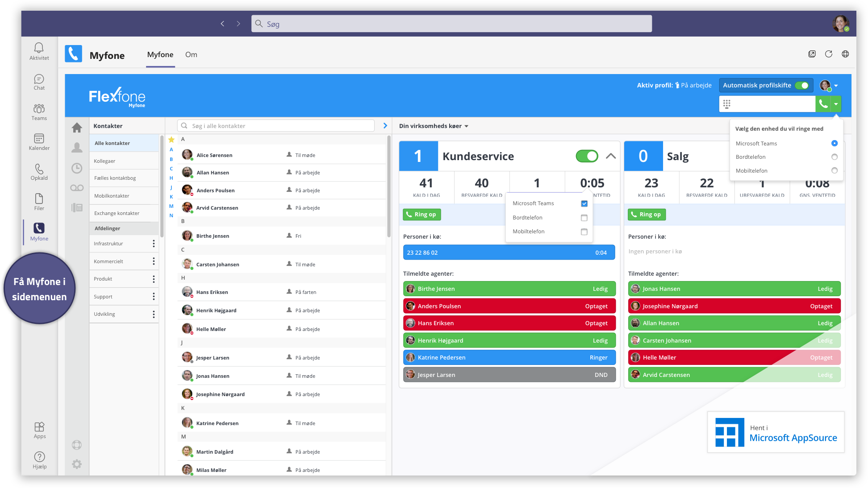
Task: Select Mobiltelefon radio button
Action: pos(835,170)
